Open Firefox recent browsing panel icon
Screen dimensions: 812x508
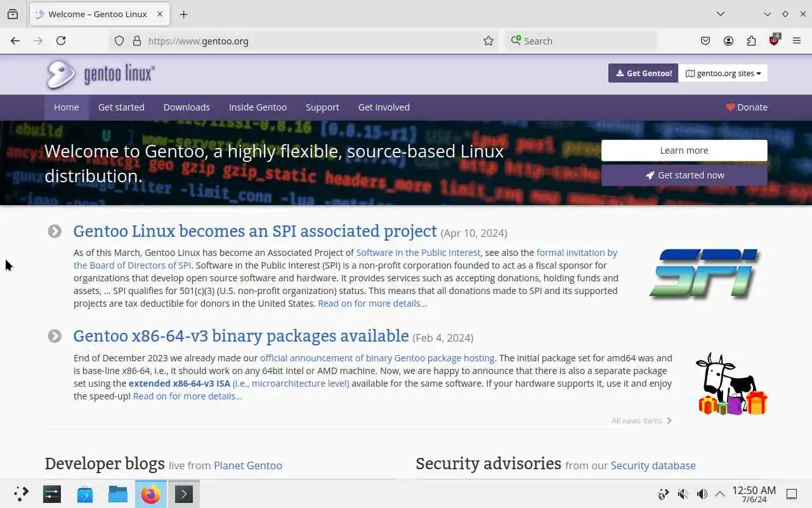pyautogui.click(x=13, y=14)
